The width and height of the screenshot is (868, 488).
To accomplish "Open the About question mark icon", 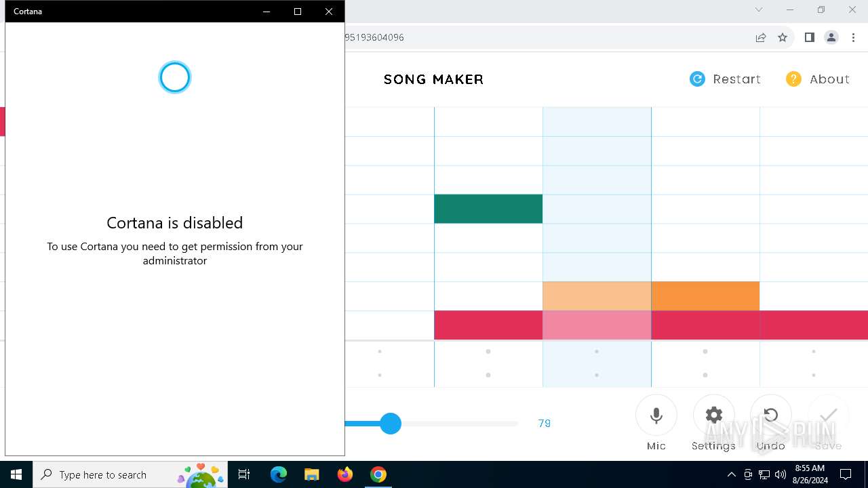I will (793, 79).
